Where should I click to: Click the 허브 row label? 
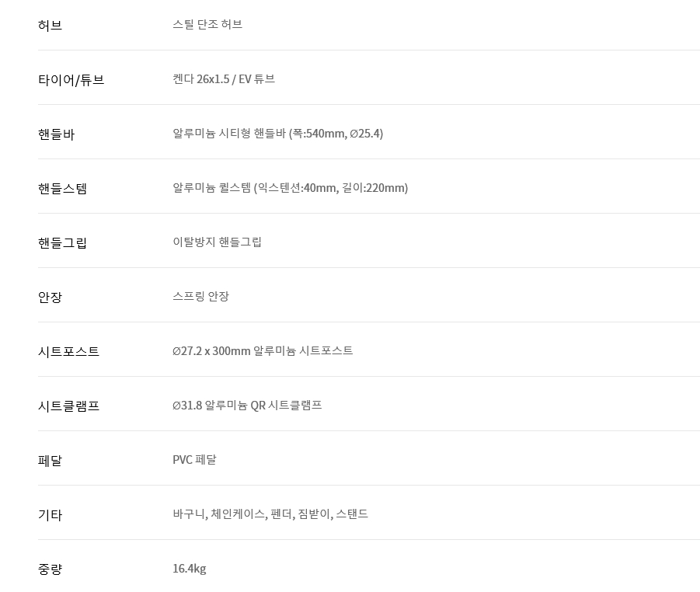tap(50, 26)
